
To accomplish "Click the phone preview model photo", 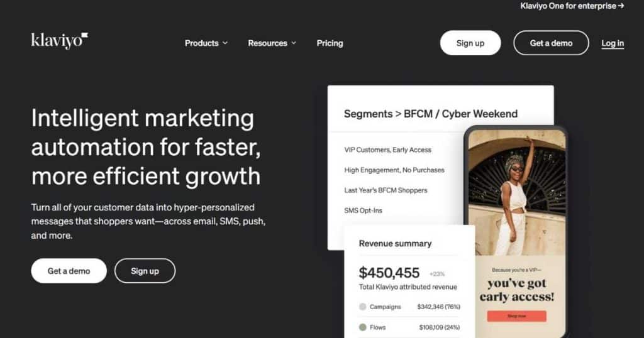I will (x=517, y=193).
